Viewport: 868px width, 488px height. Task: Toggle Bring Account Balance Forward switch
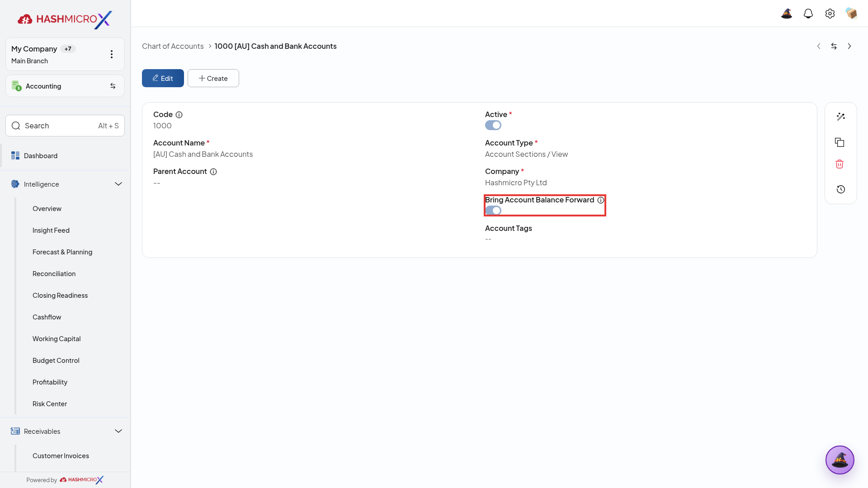coord(493,211)
